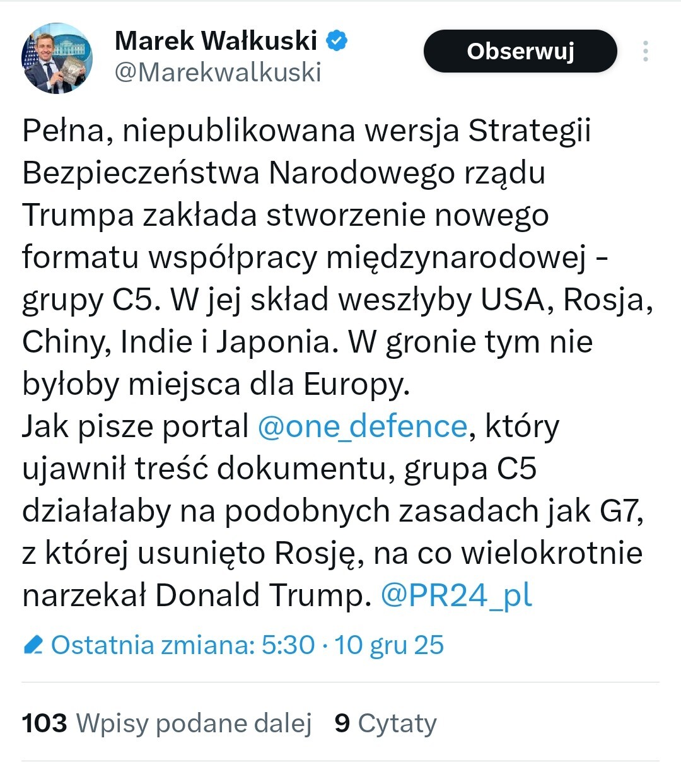Click the blue verified badge
The image size is (681, 784).
(337, 41)
